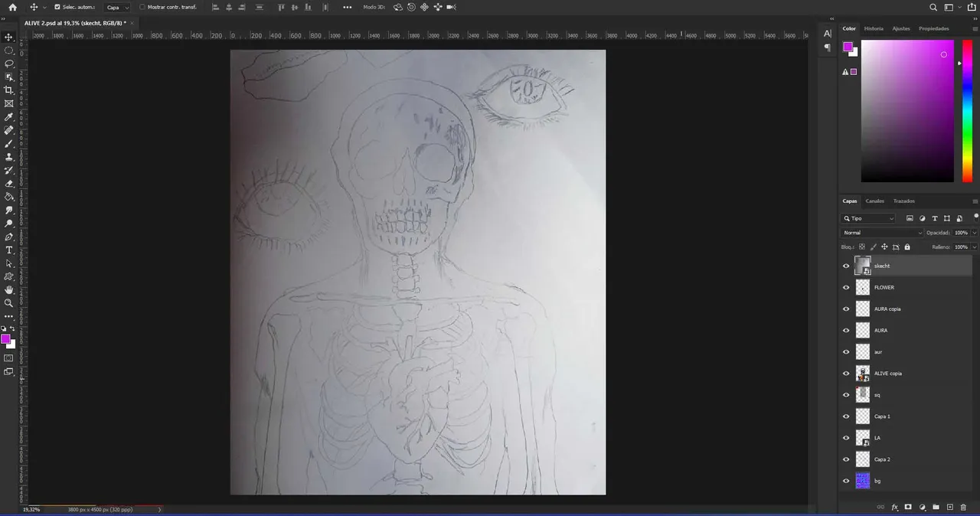
Task: Open the Edit Toolbar three-dots menu
Action: [x=9, y=316]
